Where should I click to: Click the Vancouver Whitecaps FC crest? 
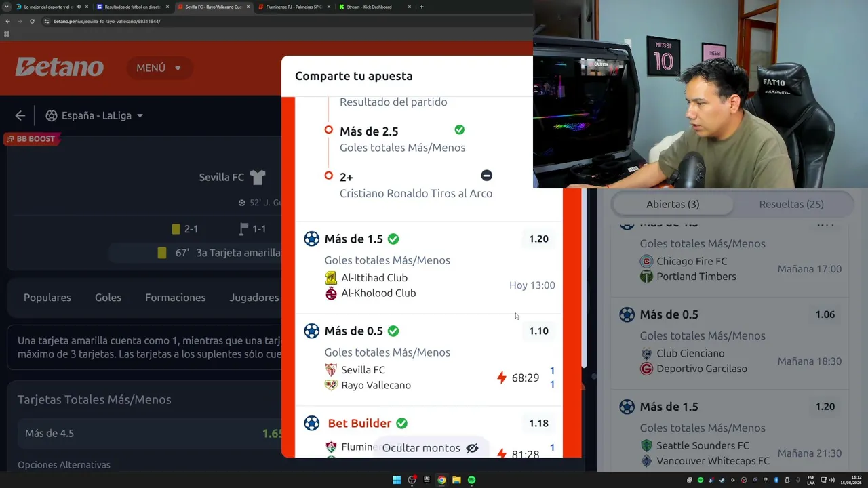(x=646, y=461)
